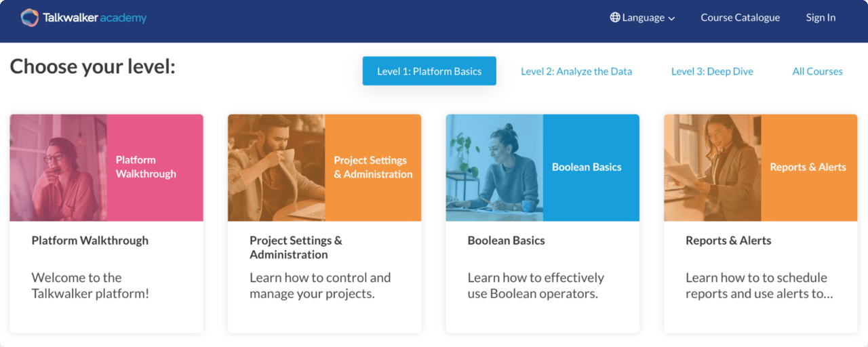
Task: Select the Level 1: Platform Basics tab
Action: pos(429,71)
